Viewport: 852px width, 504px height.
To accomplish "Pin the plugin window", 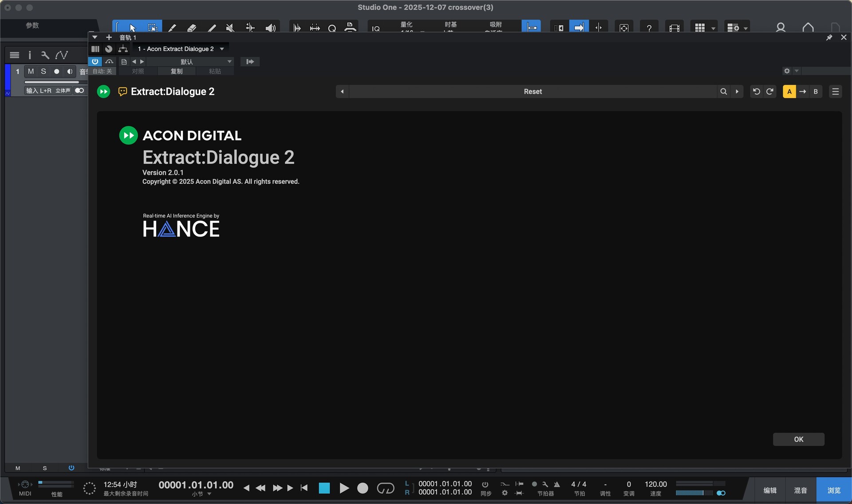I will [829, 38].
